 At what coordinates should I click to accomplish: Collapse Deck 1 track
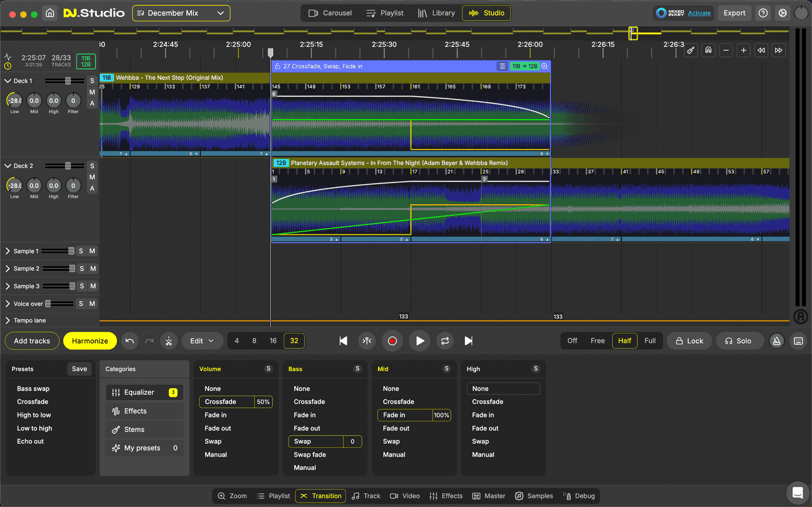point(8,81)
